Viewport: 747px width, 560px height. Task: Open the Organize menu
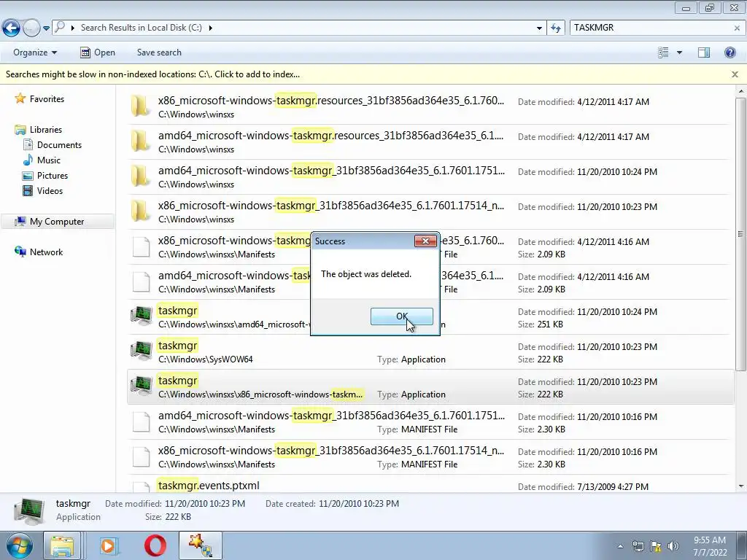(35, 52)
